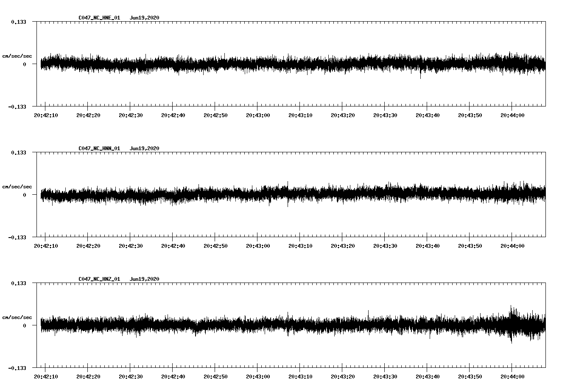This screenshot has width=576, height=392.
Task: Click the 20:43:00 time label under HNE plot
Action: tap(258, 115)
